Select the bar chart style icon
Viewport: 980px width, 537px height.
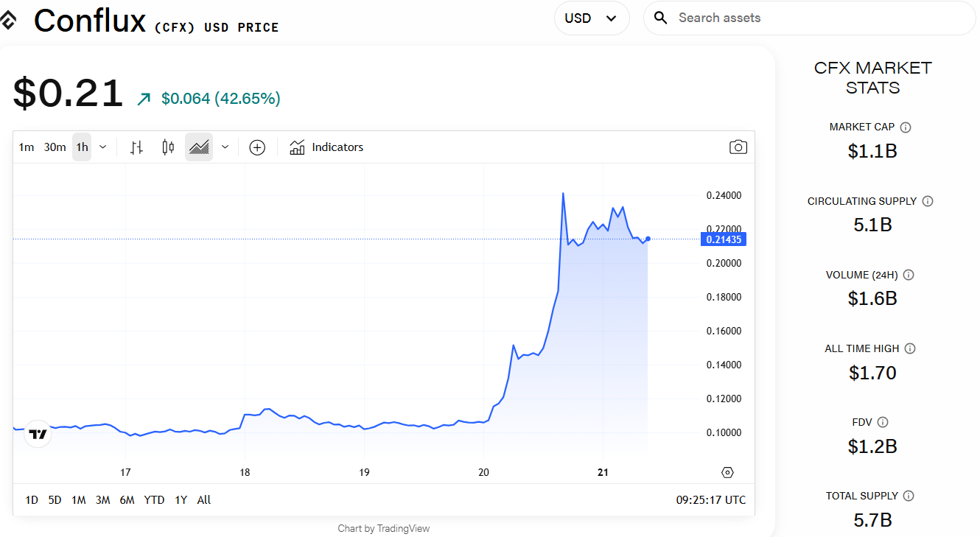coord(136,147)
